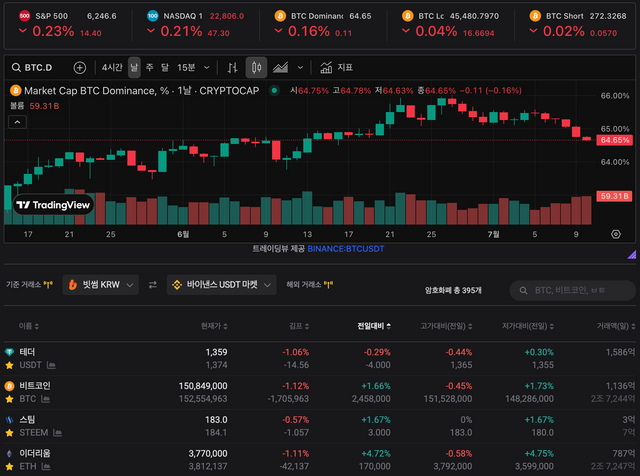Click the TradingView logo badge
The image size is (640, 476).
pyautogui.click(x=53, y=205)
